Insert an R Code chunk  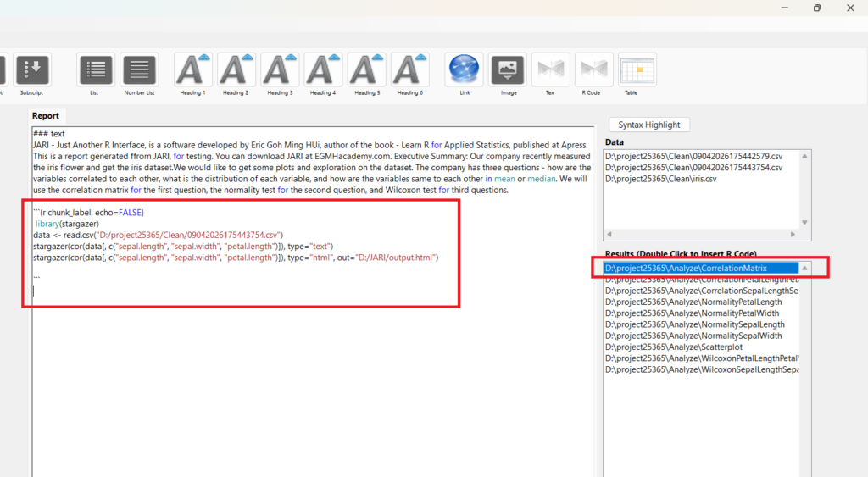tap(593, 69)
